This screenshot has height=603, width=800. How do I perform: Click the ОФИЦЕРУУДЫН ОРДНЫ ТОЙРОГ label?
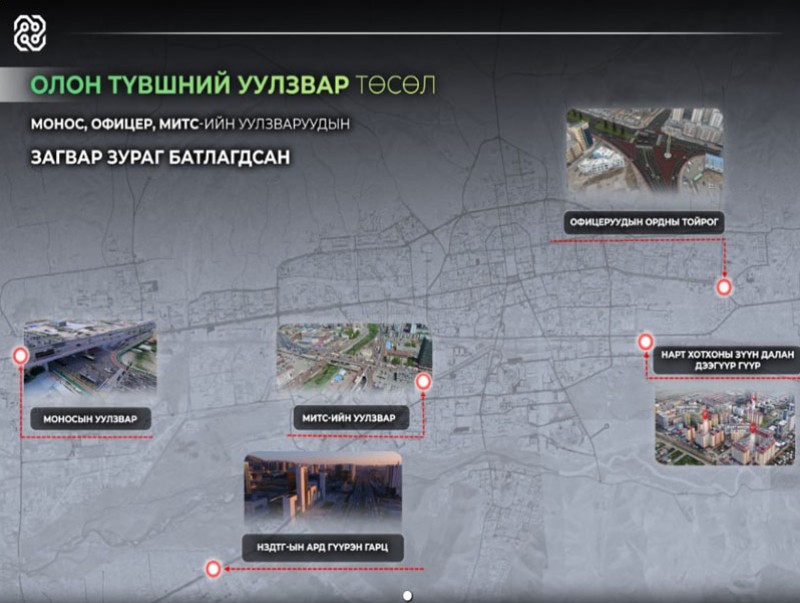(x=644, y=222)
